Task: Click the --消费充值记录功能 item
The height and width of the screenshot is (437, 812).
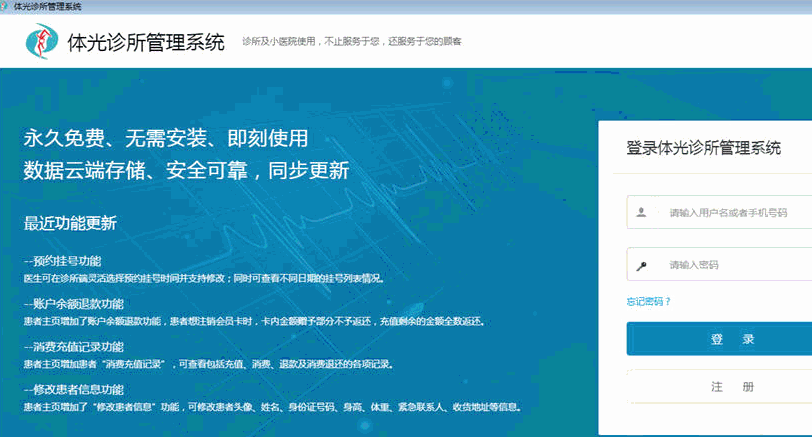Action: click(74, 347)
